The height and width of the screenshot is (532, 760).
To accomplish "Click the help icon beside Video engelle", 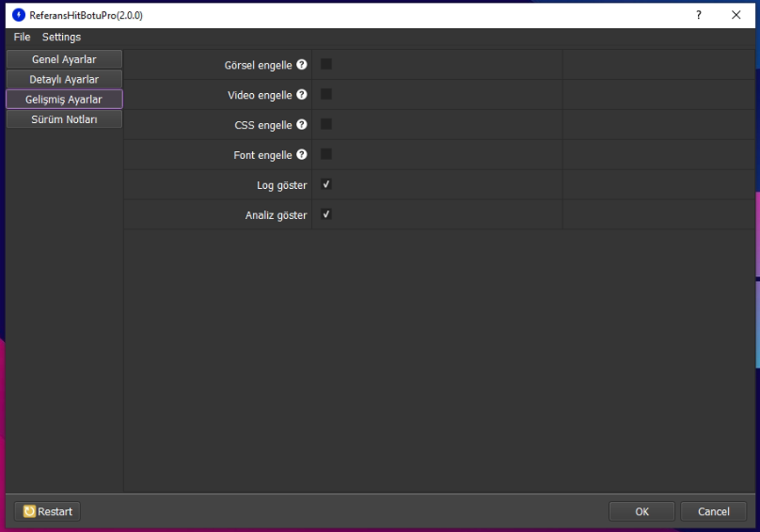I will (x=302, y=95).
